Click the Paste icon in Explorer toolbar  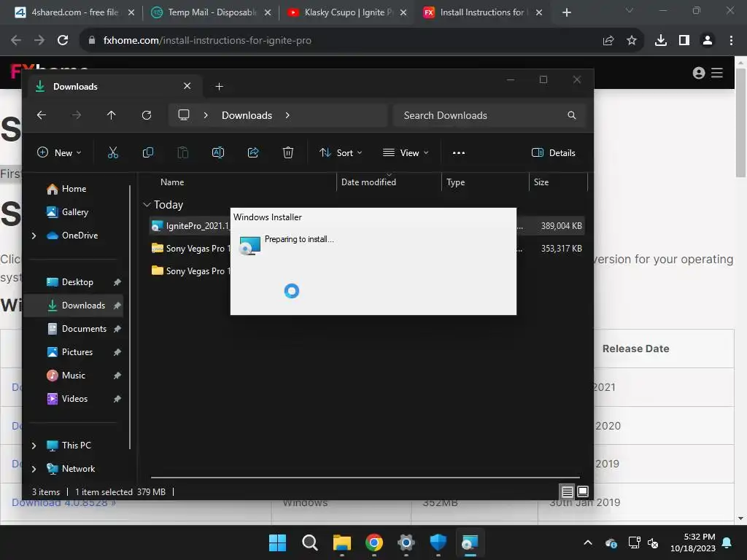point(183,152)
